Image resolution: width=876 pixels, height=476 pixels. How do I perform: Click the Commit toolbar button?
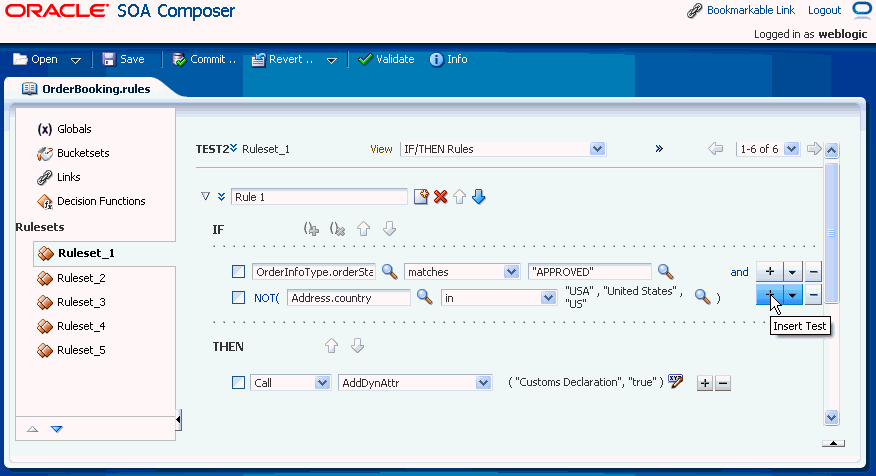point(204,59)
